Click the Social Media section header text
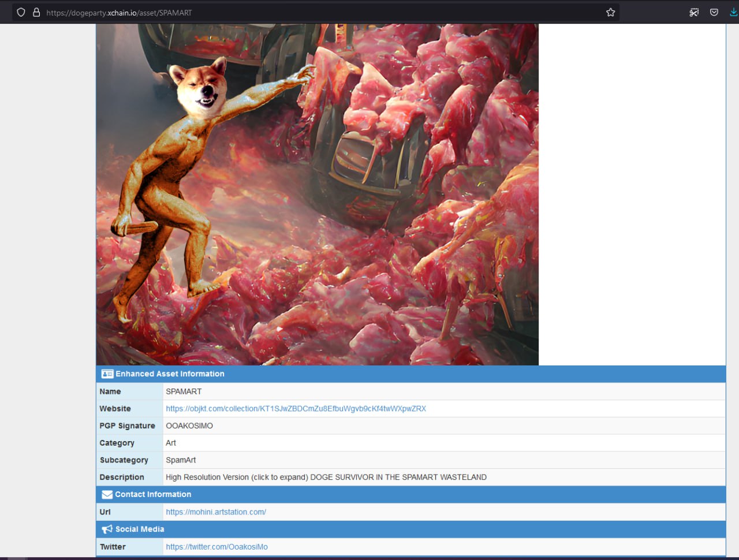739x560 pixels. point(140,529)
